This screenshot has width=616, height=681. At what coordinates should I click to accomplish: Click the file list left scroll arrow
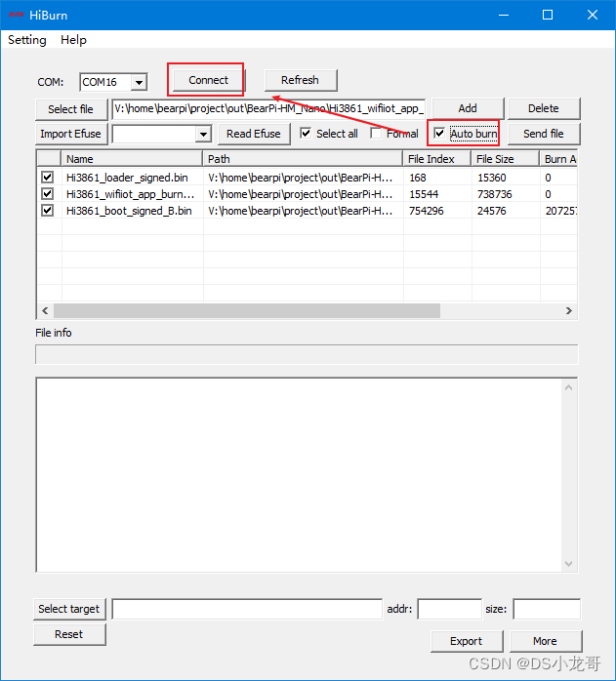coord(45,311)
